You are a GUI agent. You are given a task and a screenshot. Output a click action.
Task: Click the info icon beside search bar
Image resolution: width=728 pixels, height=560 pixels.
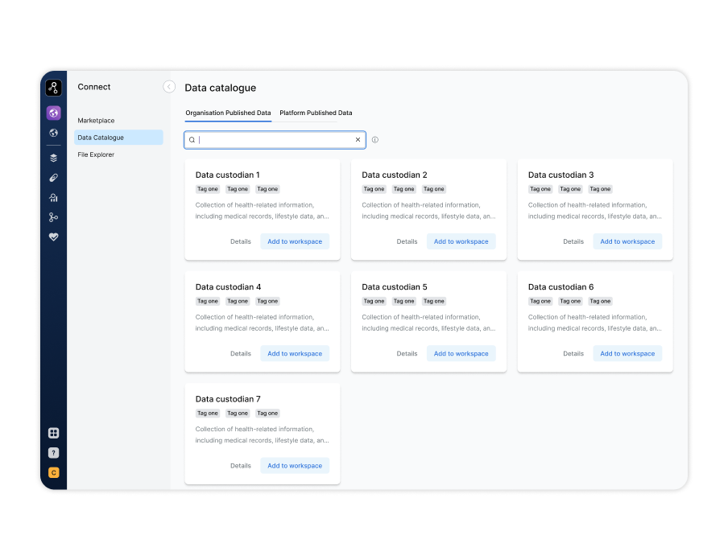[x=375, y=140]
